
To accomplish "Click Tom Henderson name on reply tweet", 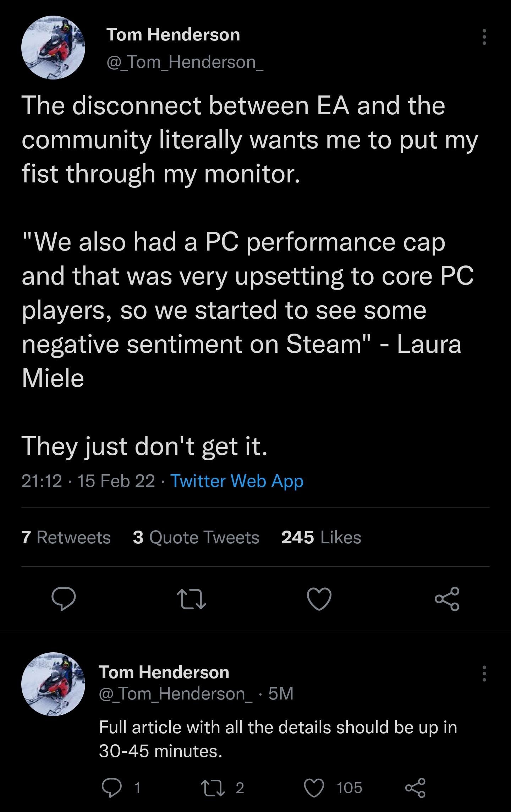I will (164, 672).
